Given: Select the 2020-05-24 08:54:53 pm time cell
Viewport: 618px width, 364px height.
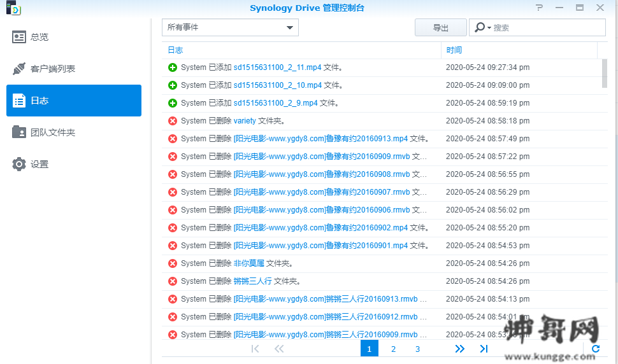Looking at the screenshot, I should [x=488, y=246].
